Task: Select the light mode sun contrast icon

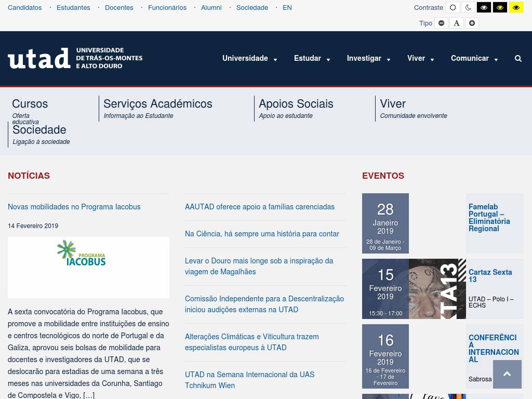Action: click(x=453, y=8)
